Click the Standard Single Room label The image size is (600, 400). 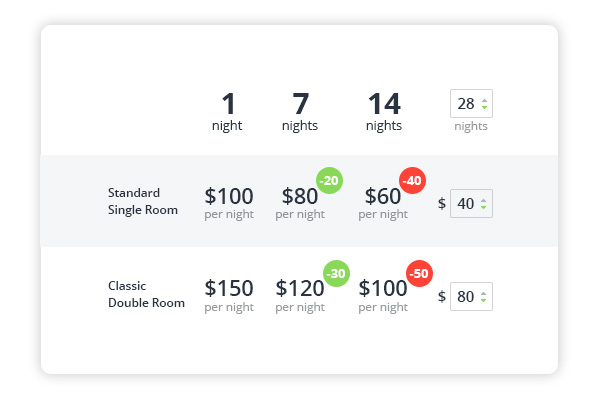[142, 201]
